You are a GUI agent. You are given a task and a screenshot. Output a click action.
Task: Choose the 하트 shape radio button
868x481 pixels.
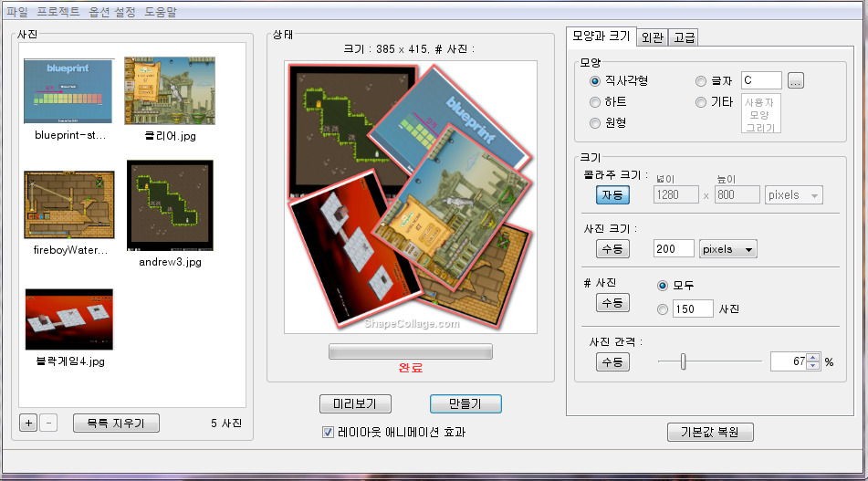(x=596, y=102)
